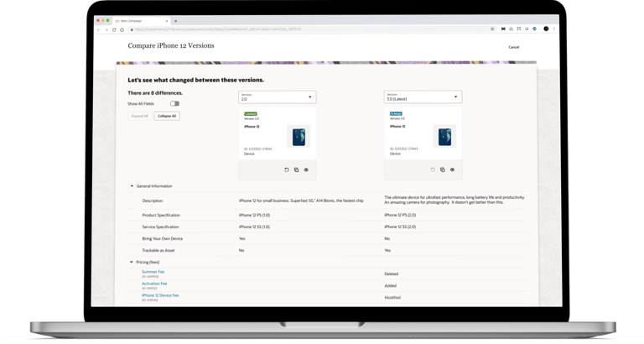The width and height of the screenshot is (644, 344).
Task: Open the Chrome three-dot menu
Action: click(x=554, y=29)
